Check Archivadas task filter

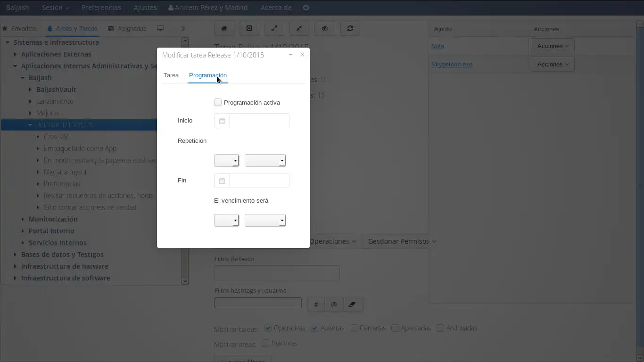(440, 328)
